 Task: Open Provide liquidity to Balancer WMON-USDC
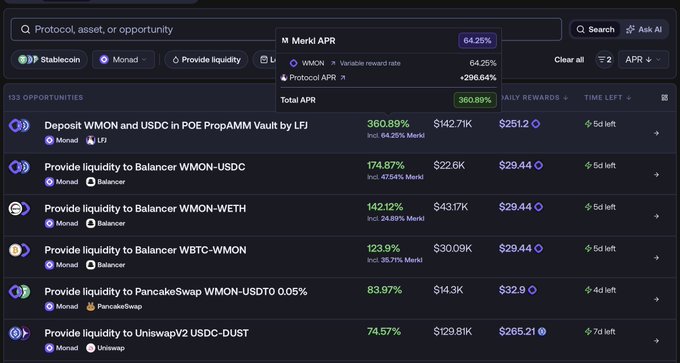point(145,167)
